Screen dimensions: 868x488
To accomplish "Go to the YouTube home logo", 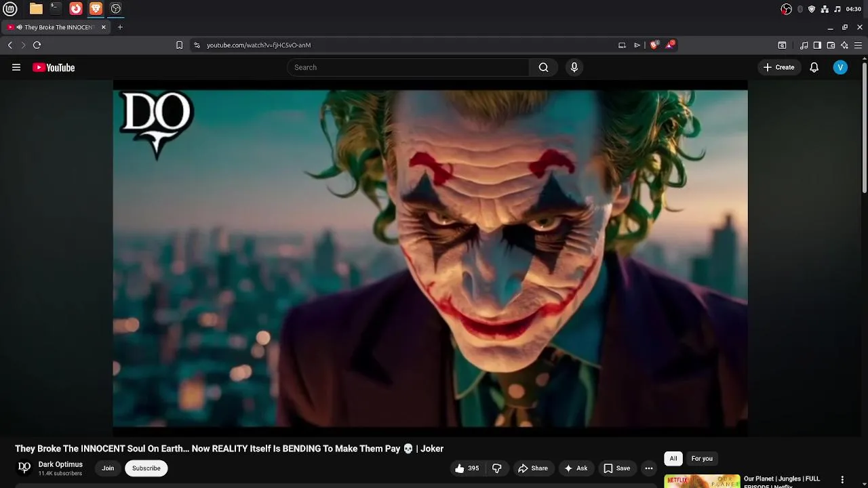I will click(x=54, y=67).
